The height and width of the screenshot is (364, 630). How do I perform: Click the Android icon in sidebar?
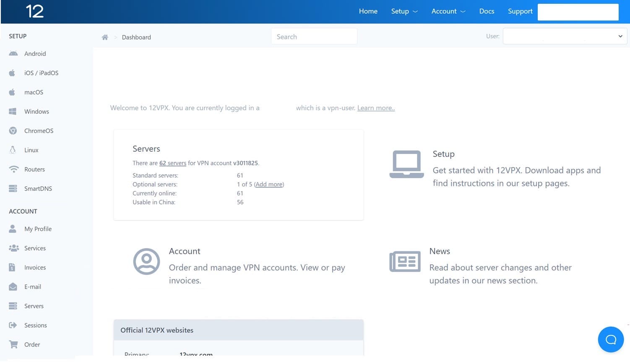[x=13, y=54]
